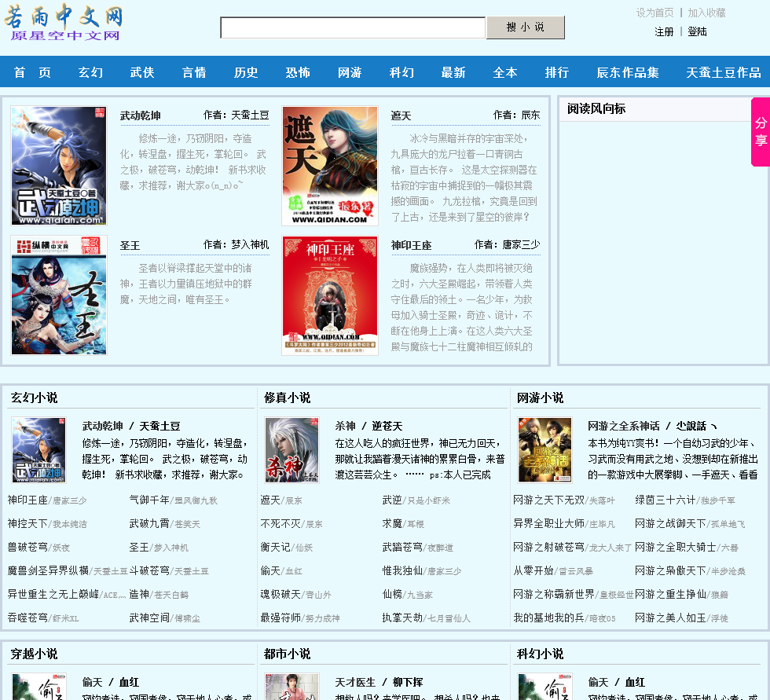Open 辰东作品集 in the navigation bar
This screenshot has height=700, width=770.
click(x=628, y=72)
